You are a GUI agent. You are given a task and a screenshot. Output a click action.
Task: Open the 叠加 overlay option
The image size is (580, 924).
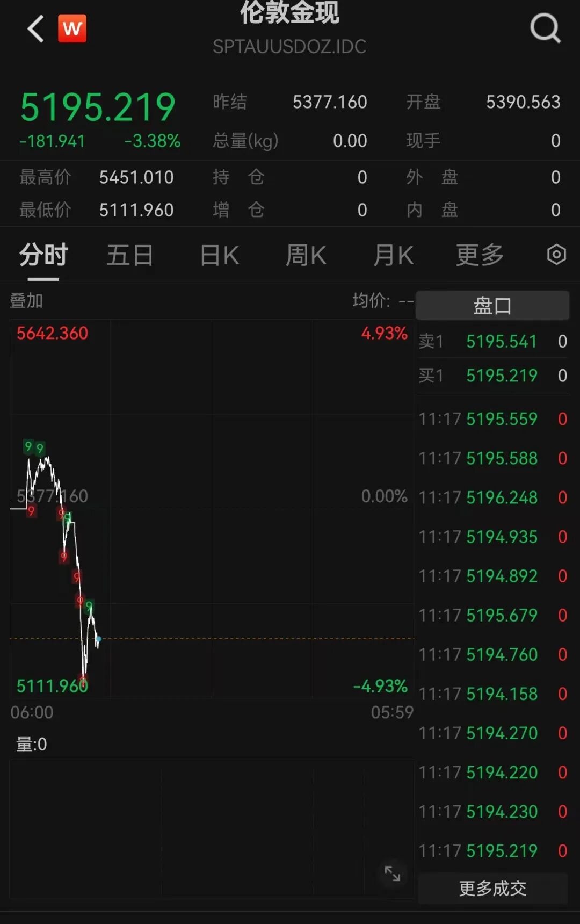26,301
